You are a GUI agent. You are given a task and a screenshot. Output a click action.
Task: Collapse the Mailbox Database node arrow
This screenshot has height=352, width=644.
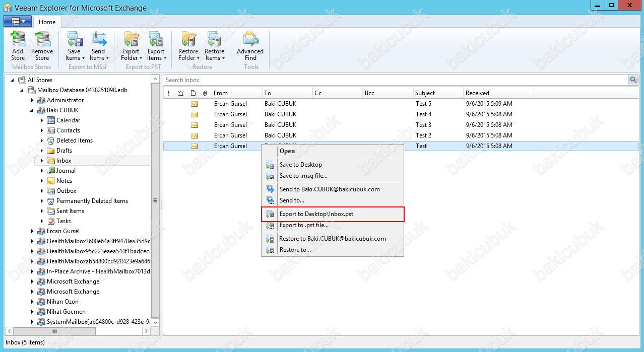(x=22, y=90)
